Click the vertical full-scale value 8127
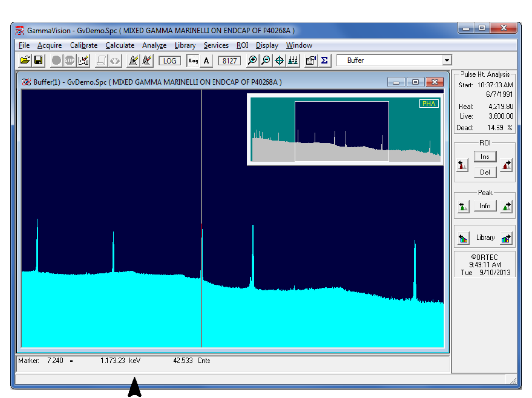The width and height of the screenshot is (532, 398). [230, 61]
